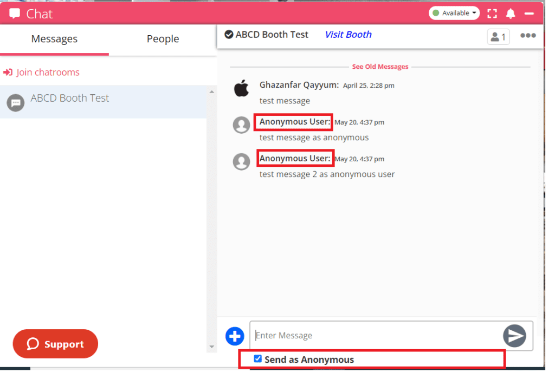Click Ghazanfar Qayyum's Apple avatar

click(x=241, y=88)
